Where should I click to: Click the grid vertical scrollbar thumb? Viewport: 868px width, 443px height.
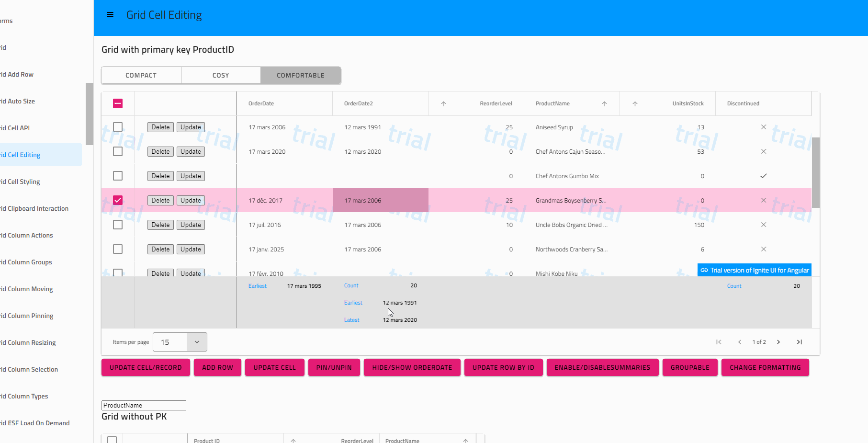click(816, 172)
